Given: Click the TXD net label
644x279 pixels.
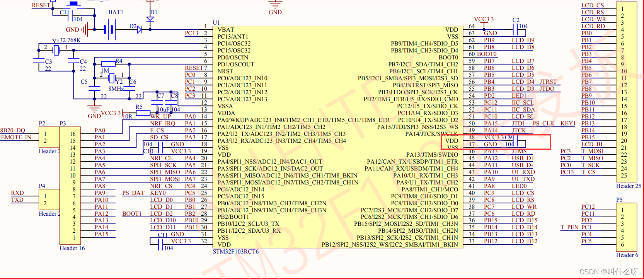Looking at the screenshot, I should 17,200.
